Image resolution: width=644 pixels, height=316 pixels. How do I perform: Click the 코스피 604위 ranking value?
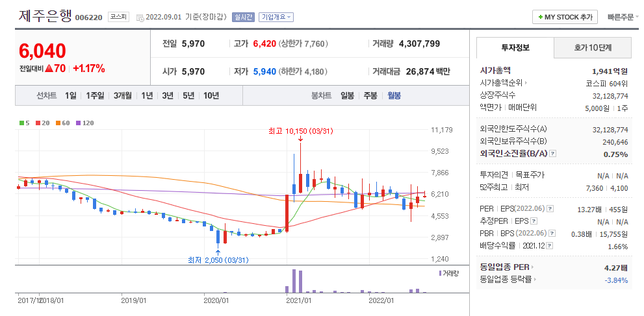(x=607, y=83)
